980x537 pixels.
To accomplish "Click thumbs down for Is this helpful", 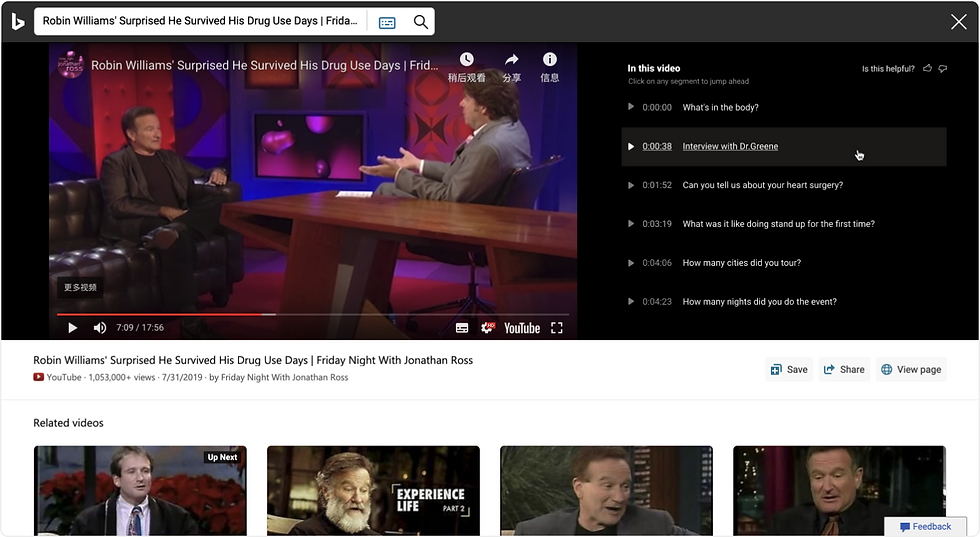I will [x=942, y=68].
